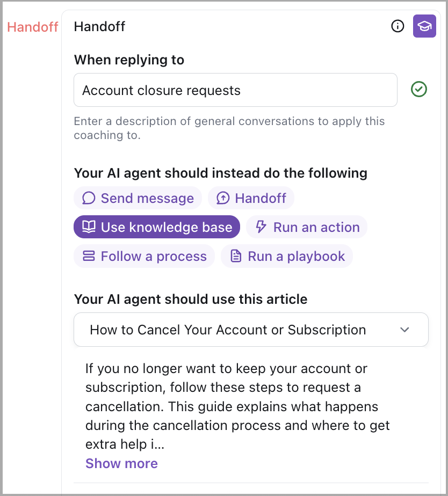Click the article preview paragraph text
Screen dimensions: 448x496
click(x=237, y=406)
